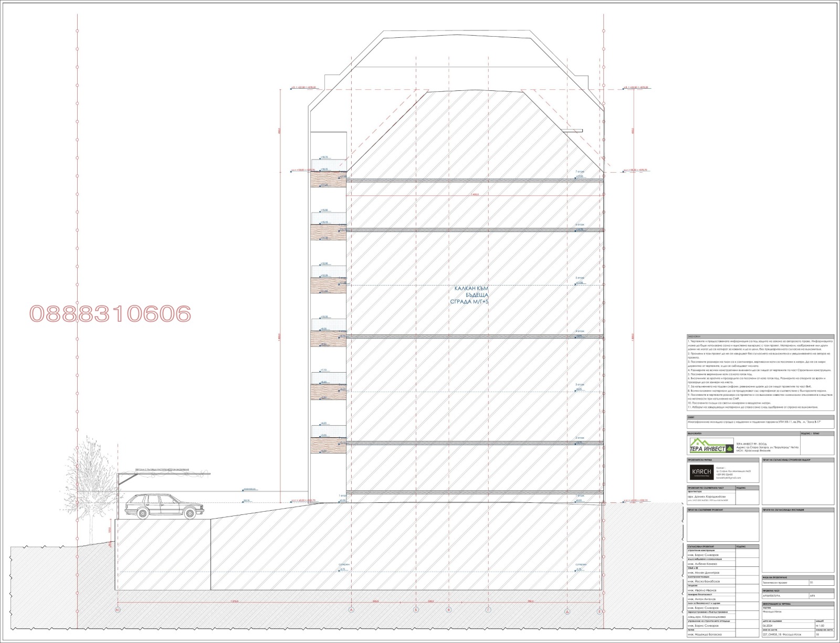
Task: Click the АРХИТЕКТУРА project part cell
Action: (x=785, y=596)
